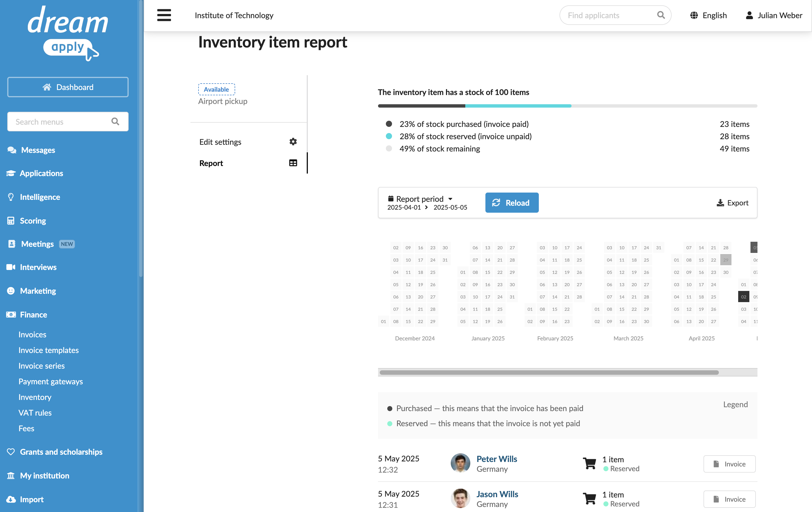Click the stock progress bar
This screenshot has height=512, width=812.
pos(568,106)
